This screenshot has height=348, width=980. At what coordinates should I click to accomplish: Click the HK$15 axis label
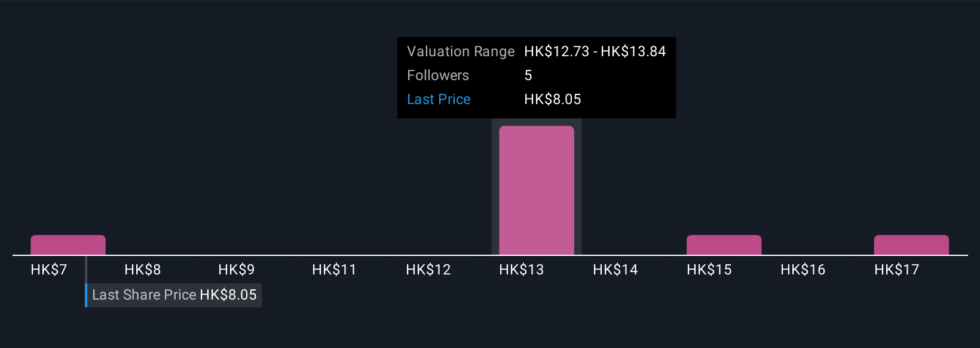point(709,270)
